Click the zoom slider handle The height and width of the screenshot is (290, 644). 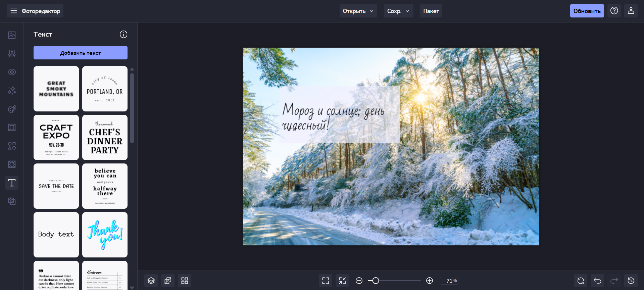[376, 281]
